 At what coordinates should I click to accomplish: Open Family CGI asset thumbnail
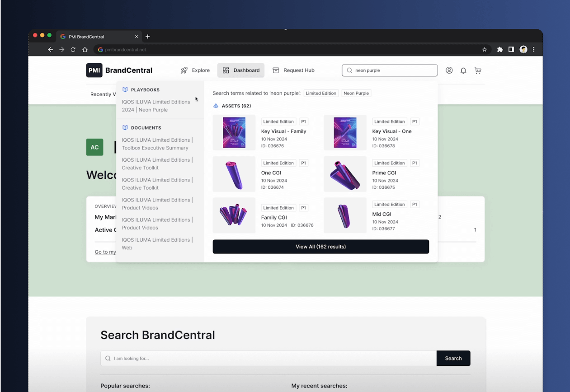coord(234,215)
